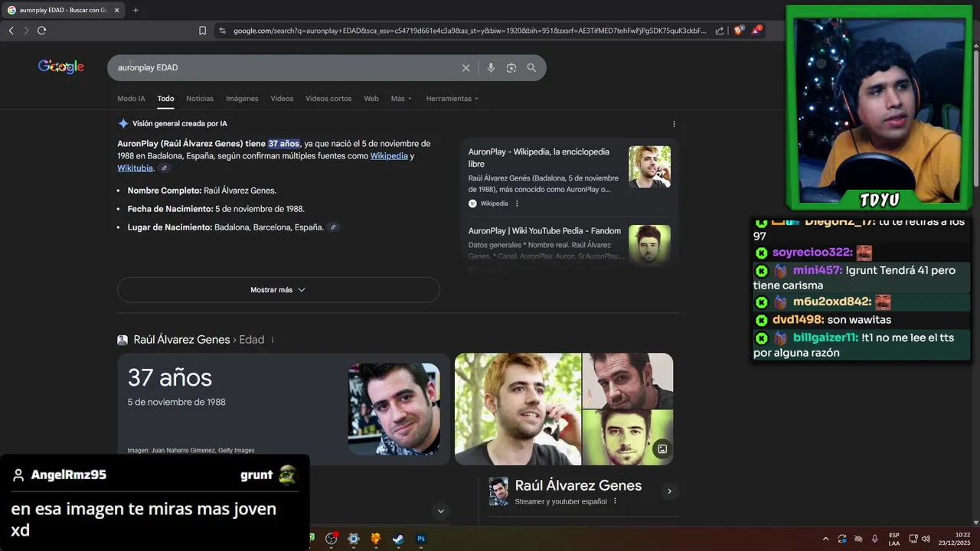
Task: Open the ESP LAA language indicator
Action: pos(894,539)
